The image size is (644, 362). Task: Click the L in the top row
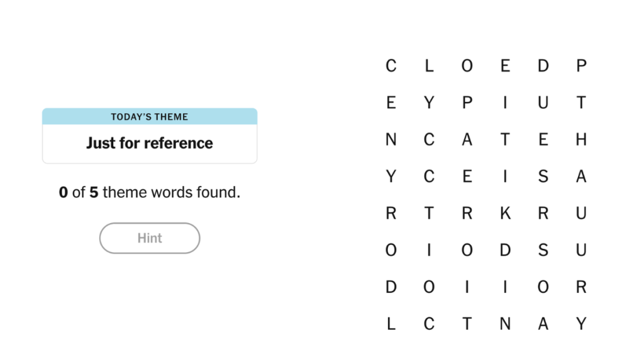tap(429, 65)
